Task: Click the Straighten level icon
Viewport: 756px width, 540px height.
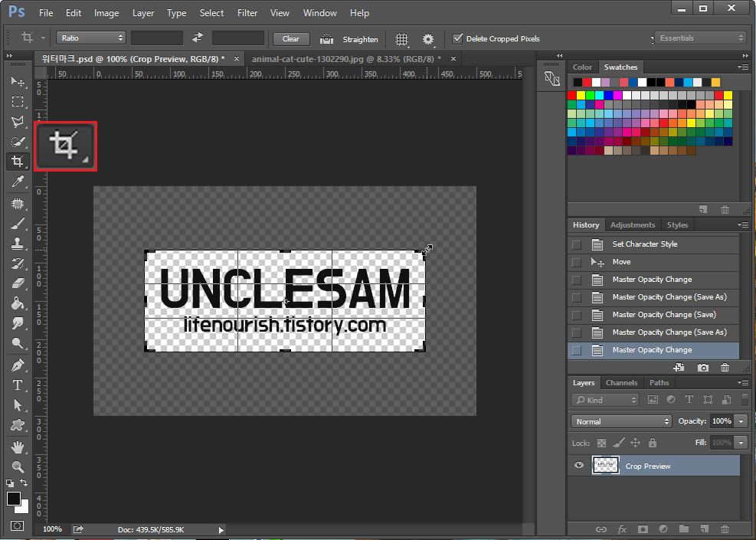Action: pyautogui.click(x=326, y=39)
